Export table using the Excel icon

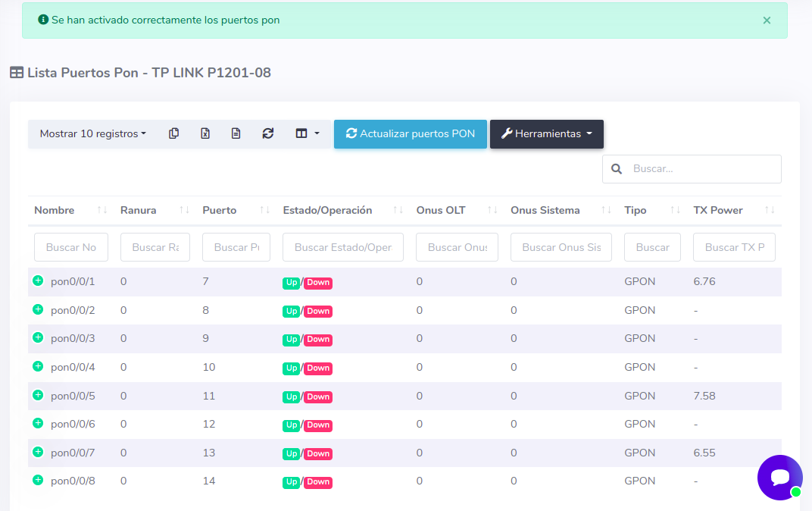pos(205,133)
